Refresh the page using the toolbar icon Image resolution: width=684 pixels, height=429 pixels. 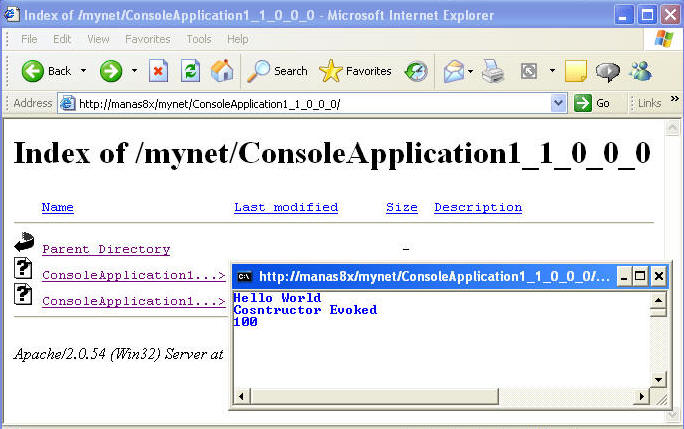[190, 71]
